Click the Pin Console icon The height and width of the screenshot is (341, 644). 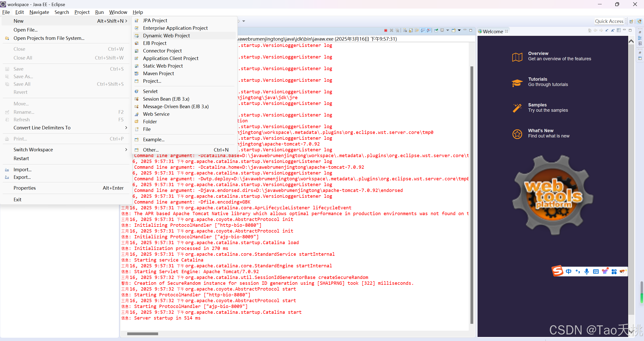tap(436, 30)
